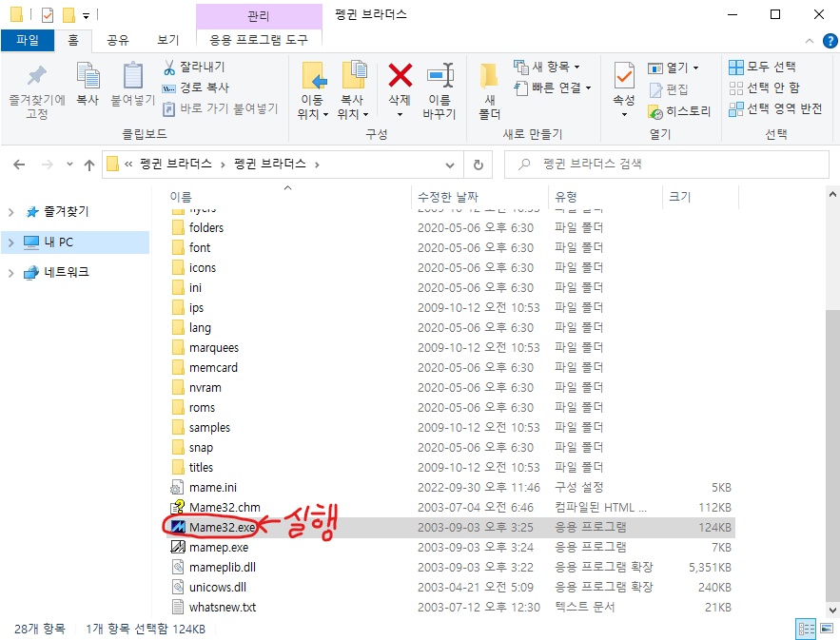Viewport: 840px width, 640px height.
Task: Switch to the Home (홈) tab
Action: point(73,40)
